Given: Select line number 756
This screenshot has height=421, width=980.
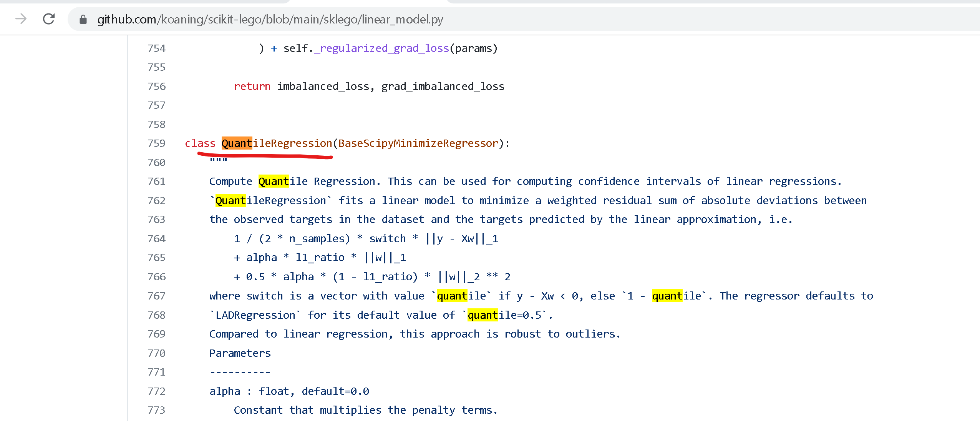Looking at the screenshot, I should pyautogui.click(x=156, y=86).
